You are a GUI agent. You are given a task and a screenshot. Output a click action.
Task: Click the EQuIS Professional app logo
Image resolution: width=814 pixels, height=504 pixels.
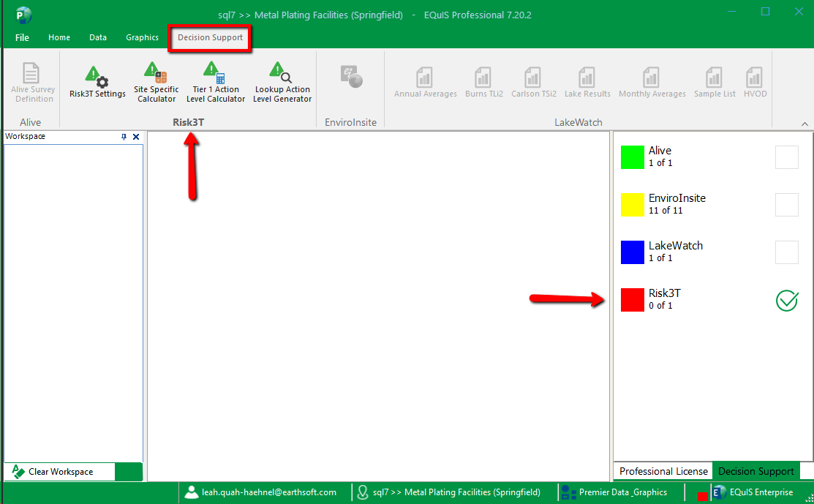pos(23,15)
